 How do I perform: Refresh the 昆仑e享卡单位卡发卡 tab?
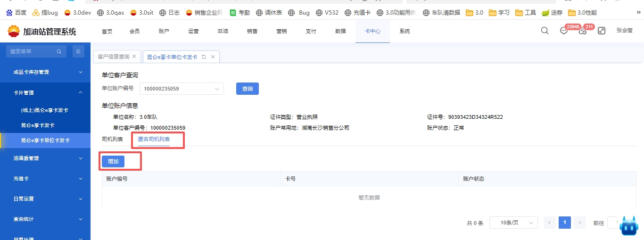204,57
